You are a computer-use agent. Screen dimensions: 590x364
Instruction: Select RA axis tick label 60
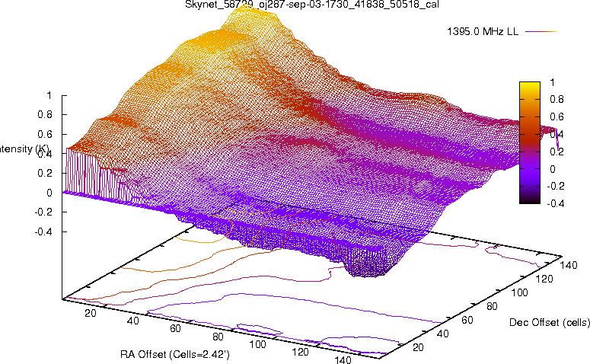pyautogui.click(x=175, y=329)
